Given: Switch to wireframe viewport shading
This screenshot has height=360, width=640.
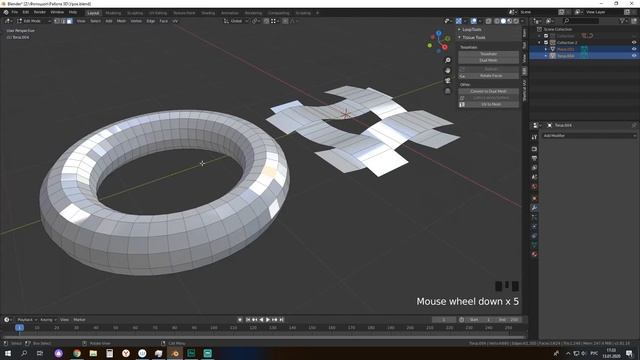Looking at the screenshot, I should click(x=497, y=21).
